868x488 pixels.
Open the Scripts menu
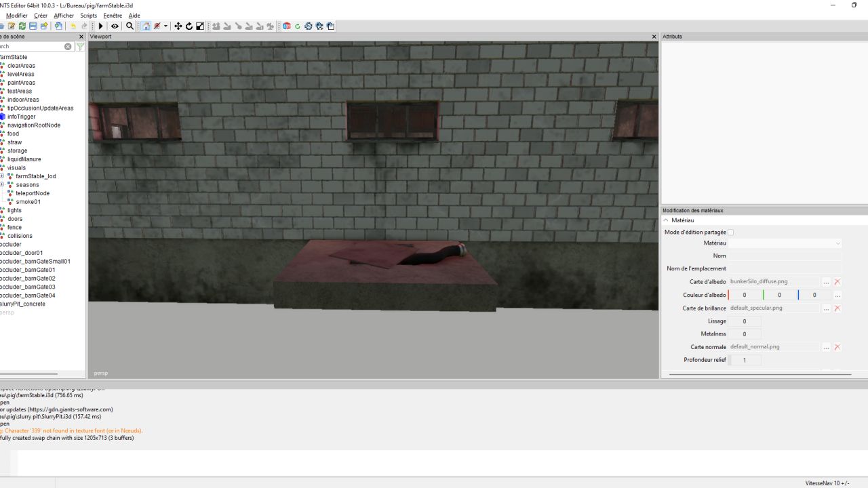pyautogui.click(x=89, y=16)
